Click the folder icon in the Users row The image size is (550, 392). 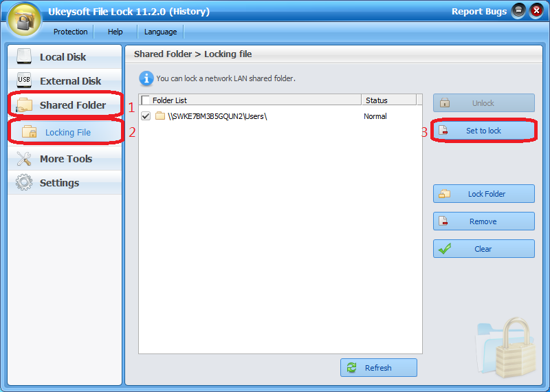point(160,116)
